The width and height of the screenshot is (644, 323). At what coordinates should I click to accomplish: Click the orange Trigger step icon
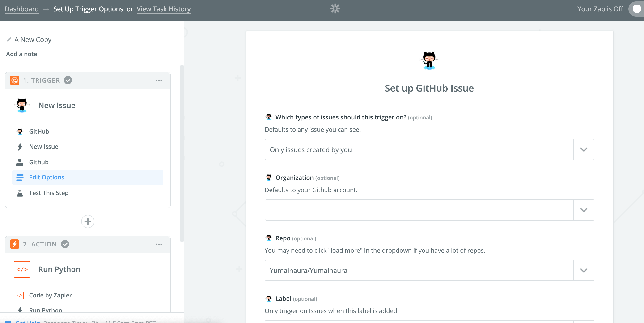pos(14,81)
